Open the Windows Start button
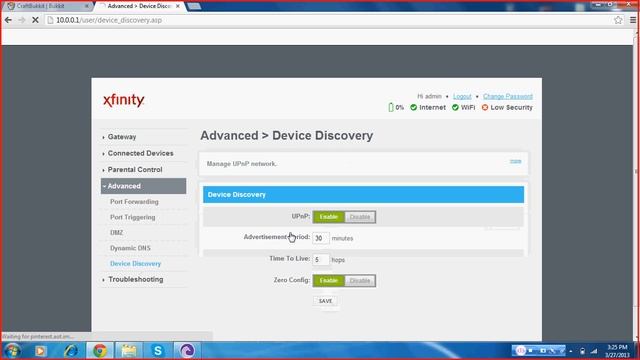 tap(12, 351)
